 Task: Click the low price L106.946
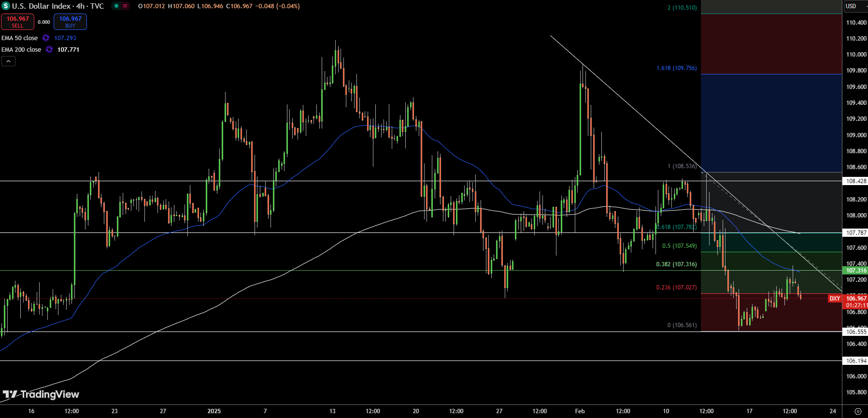tap(210, 6)
